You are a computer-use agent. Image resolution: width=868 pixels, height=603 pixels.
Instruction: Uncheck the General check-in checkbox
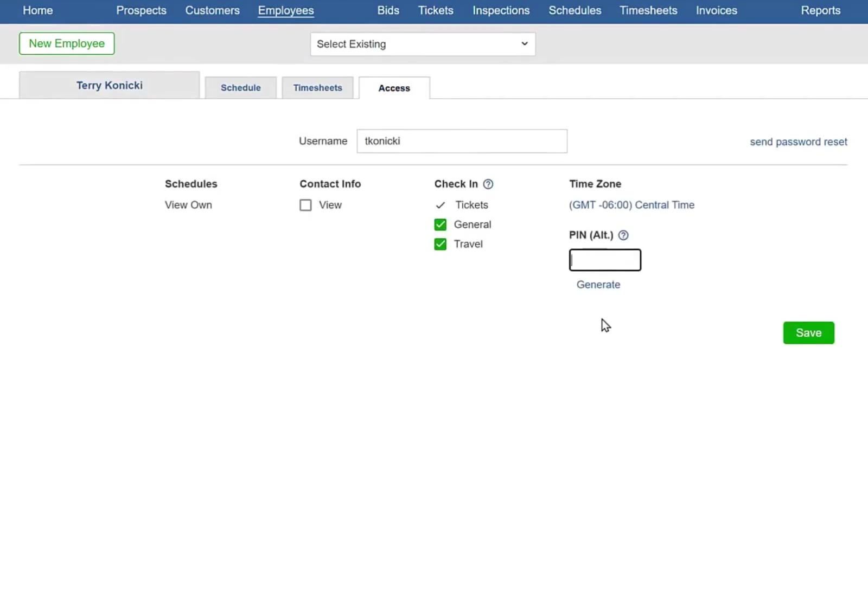pyautogui.click(x=441, y=224)
